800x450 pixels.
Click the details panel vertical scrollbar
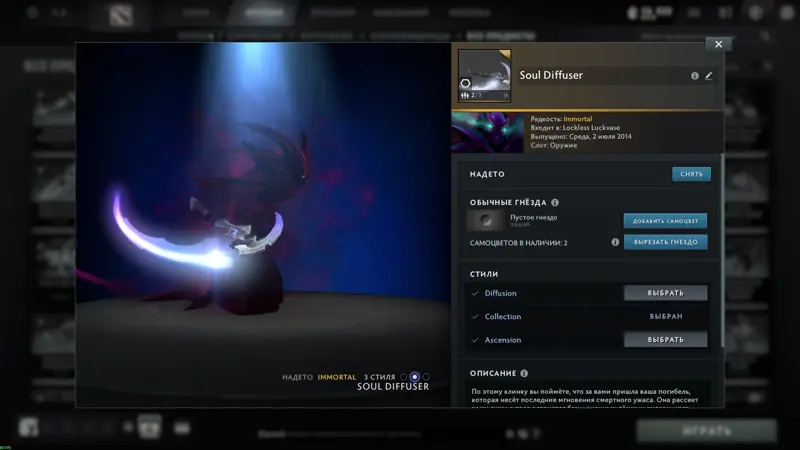722,250
